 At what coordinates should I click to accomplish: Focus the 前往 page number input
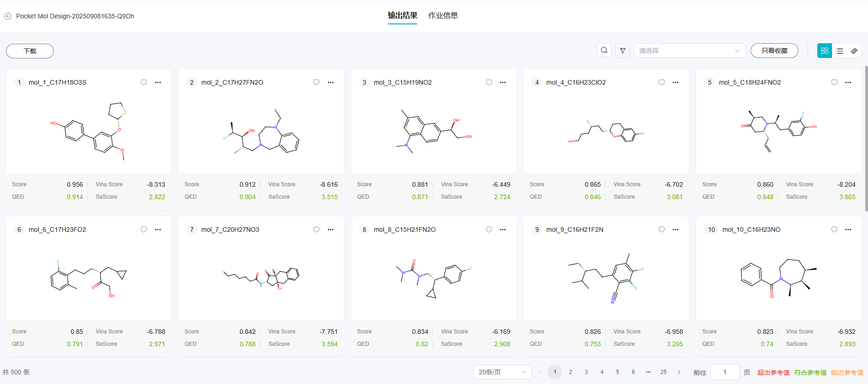[x=725, y=372]
